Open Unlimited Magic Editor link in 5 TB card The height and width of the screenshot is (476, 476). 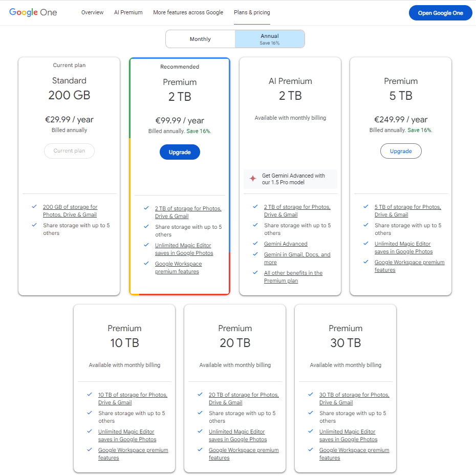(x=403, y=247)
